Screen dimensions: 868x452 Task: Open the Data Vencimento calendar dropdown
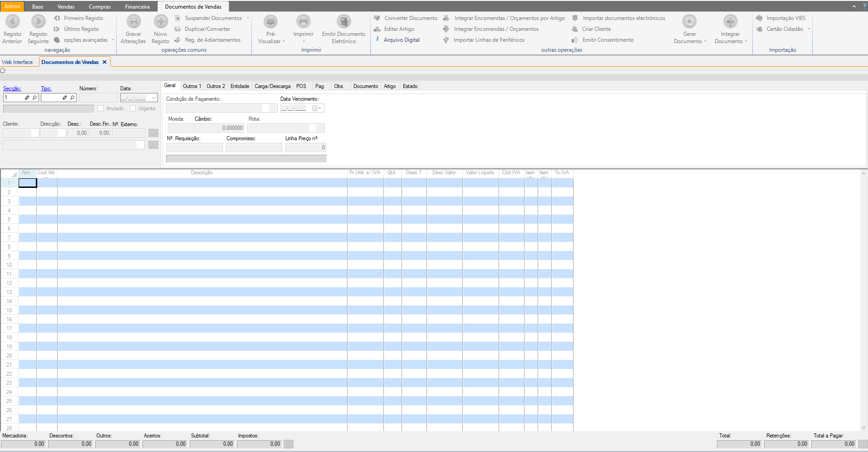(x=320, y=108)
